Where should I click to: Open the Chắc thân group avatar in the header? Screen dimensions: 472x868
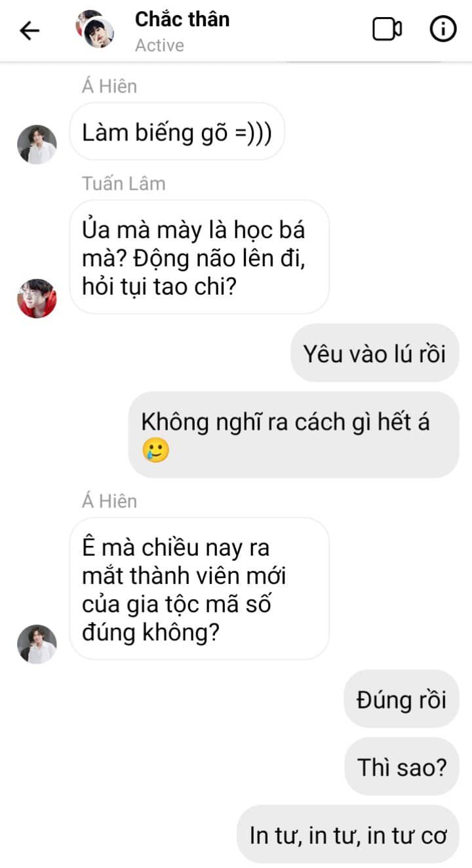click(95, 30)
